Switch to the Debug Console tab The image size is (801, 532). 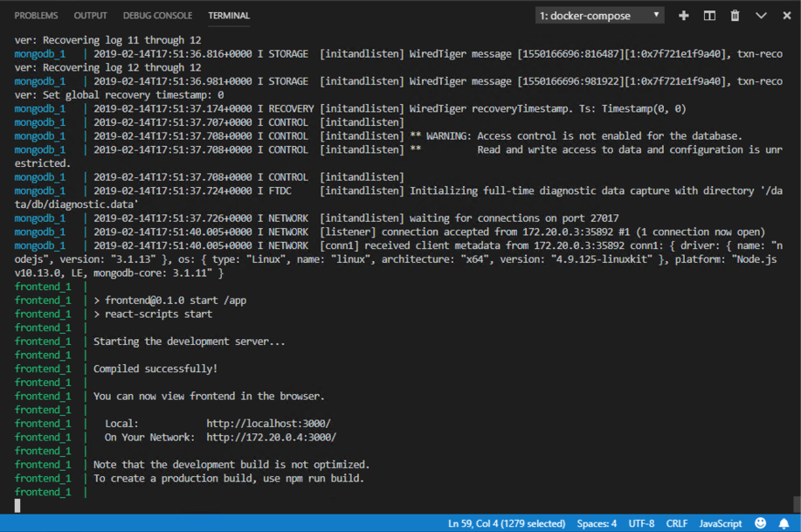pyautogui.click(x=157, y=16)
